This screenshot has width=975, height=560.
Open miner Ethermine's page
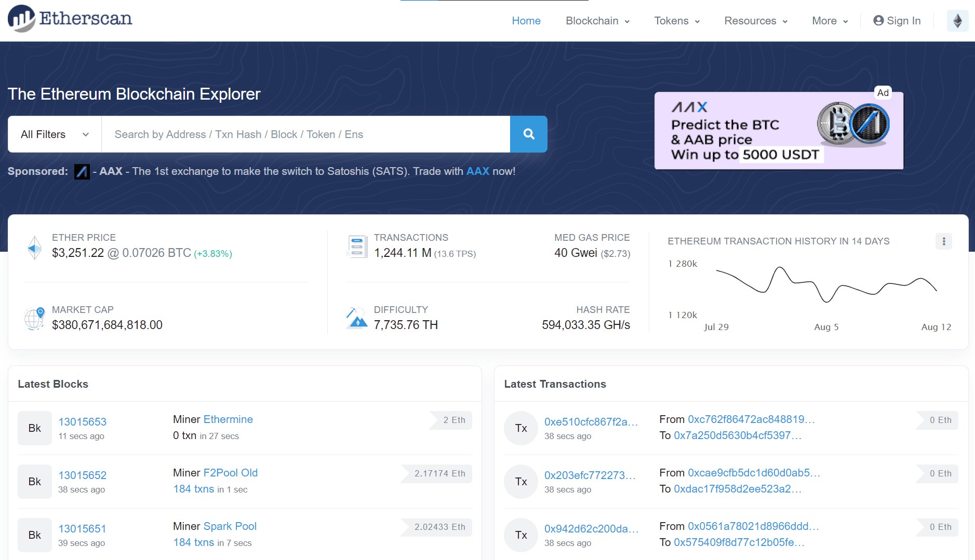tap(228, 419)
